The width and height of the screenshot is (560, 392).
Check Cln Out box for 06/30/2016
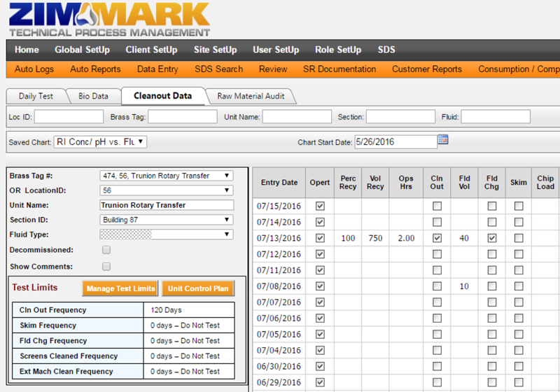tap(437, 366)
